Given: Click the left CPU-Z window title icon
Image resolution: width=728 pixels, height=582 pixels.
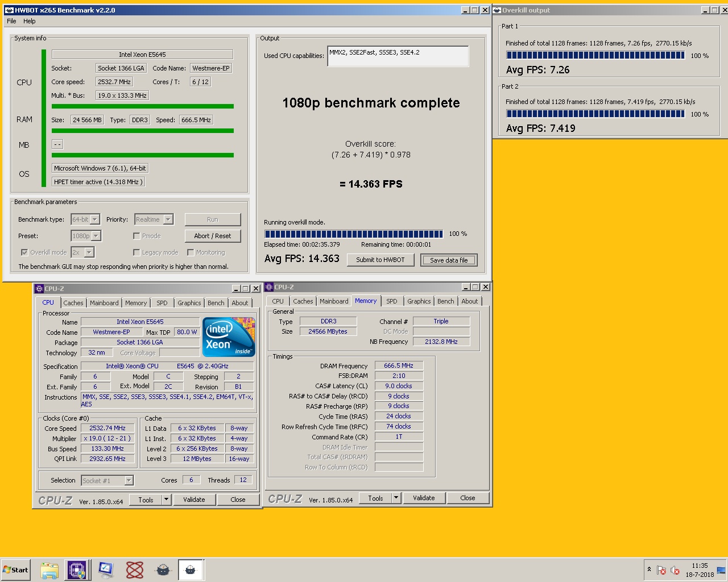Looking at the screenshot, I should [x=39, y=289].
